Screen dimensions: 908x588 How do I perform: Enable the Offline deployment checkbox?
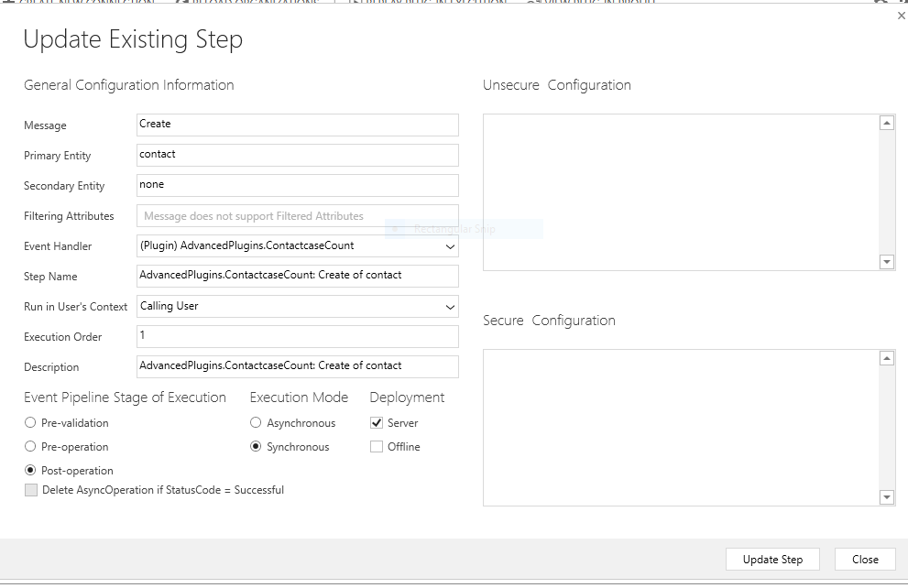[377, 447]
